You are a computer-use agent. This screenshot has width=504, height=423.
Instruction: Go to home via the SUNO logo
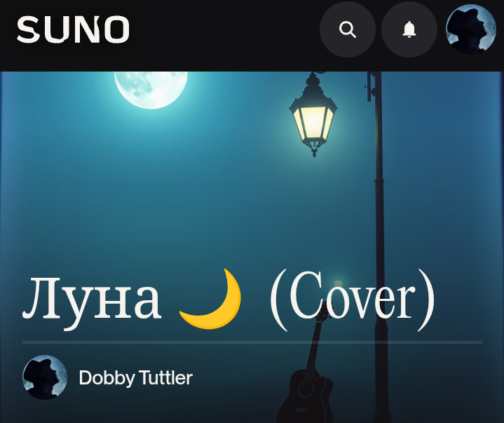[73, 29]
